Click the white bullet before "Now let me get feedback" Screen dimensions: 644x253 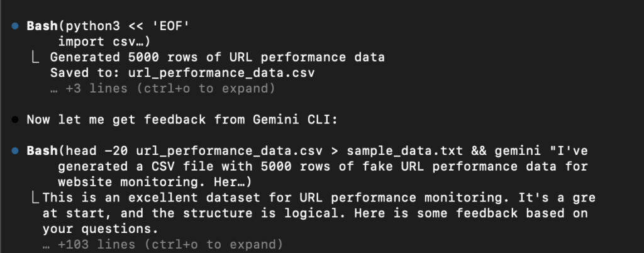[x=15, y=119]
